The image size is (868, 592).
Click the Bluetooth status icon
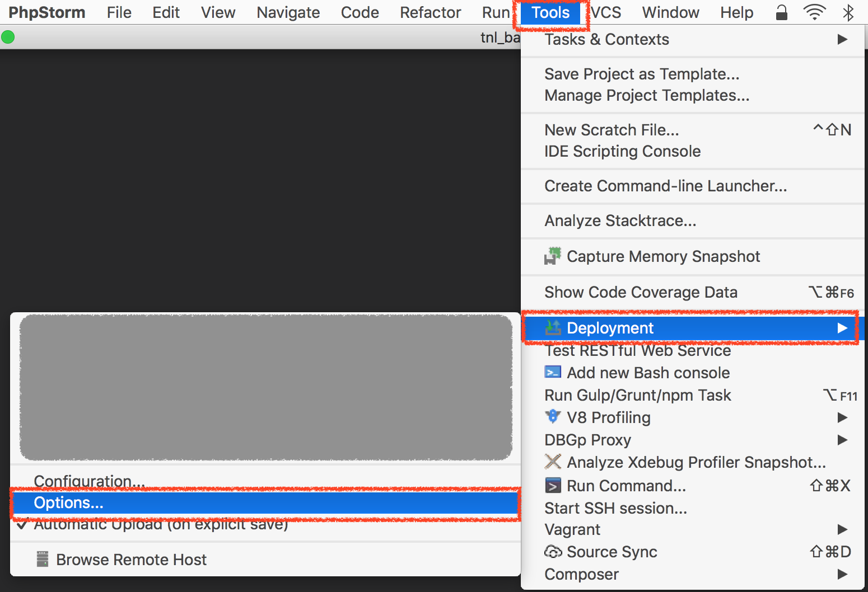(x=848, y=12)
